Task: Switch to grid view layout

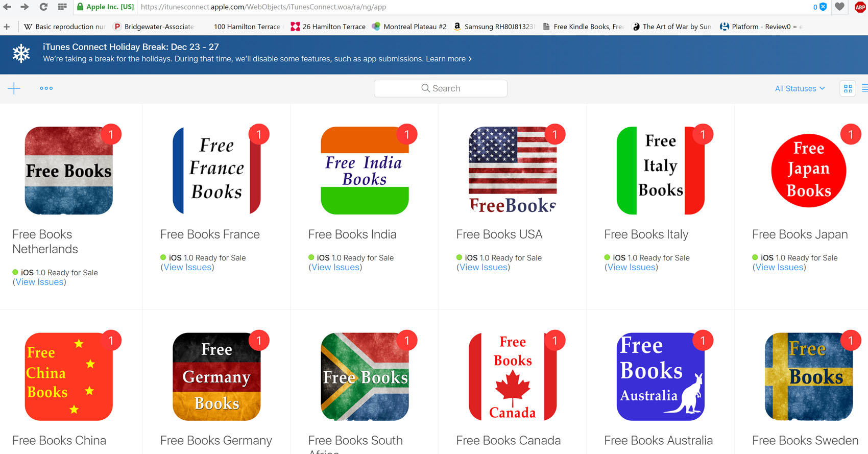Action: point(848,88)
